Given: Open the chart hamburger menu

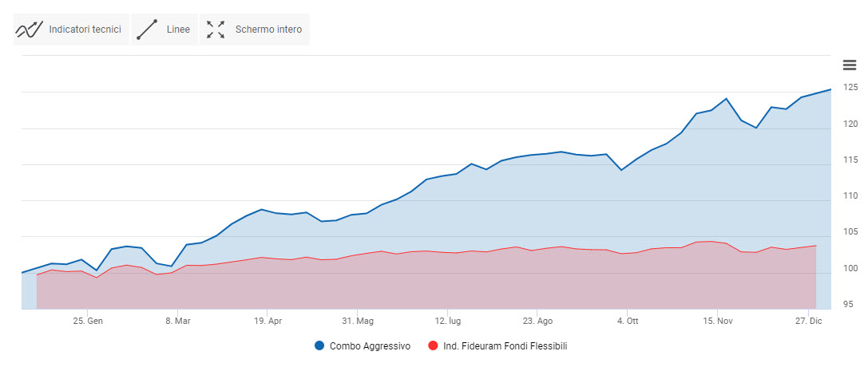Looking at the screenshot, I should [x=850, y=65].
